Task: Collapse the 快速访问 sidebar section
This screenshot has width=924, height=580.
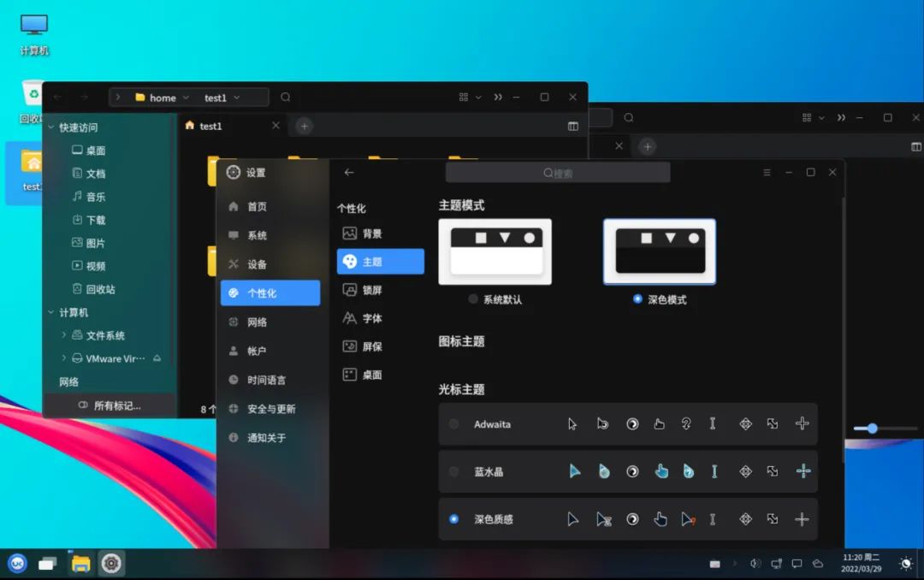Action: click(x=51, y=127)
